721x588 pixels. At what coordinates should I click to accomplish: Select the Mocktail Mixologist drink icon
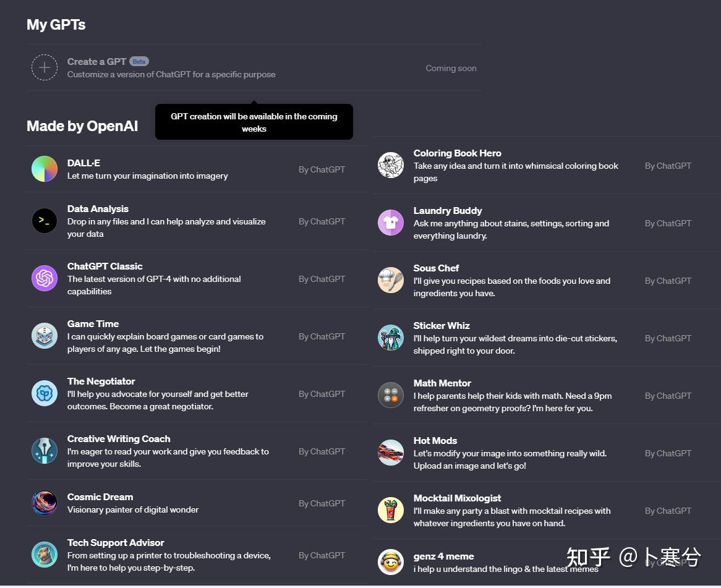click(x=391, y=510)
